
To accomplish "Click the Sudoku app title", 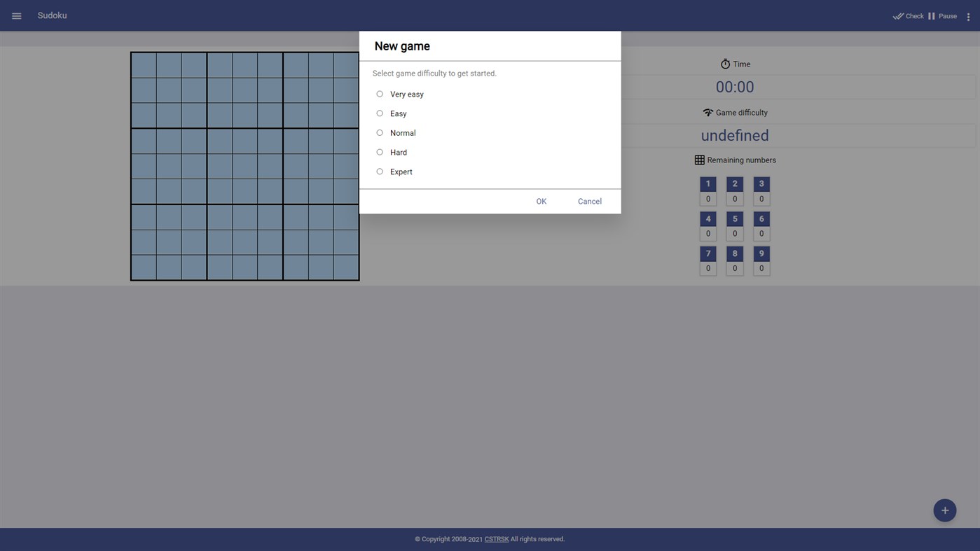I will click(53, 15).
